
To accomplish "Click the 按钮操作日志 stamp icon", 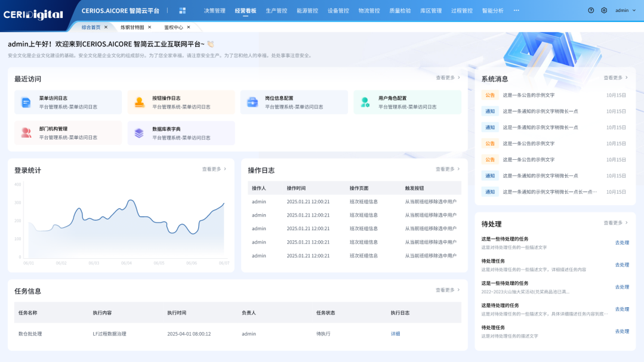I will 139,102.
